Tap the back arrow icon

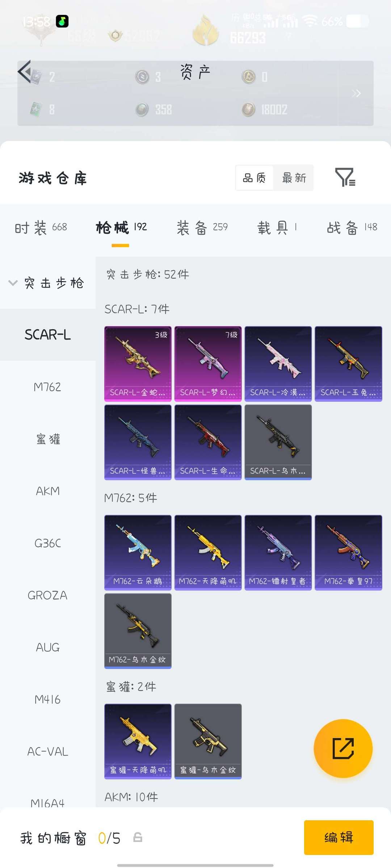coord(24,72)
